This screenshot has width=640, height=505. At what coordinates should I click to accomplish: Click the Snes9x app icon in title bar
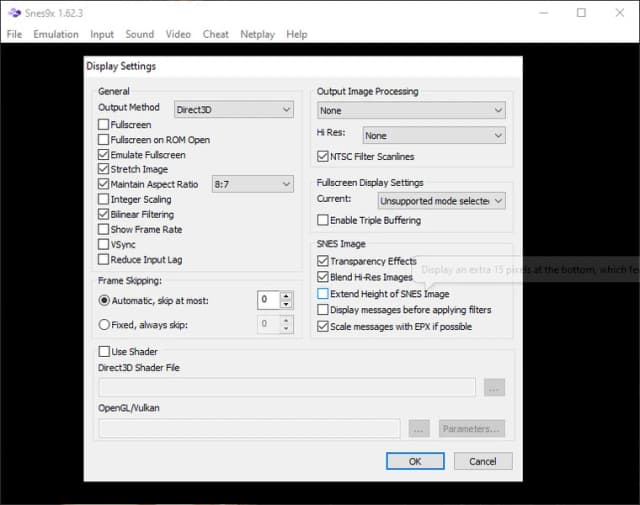click(14, 13)
